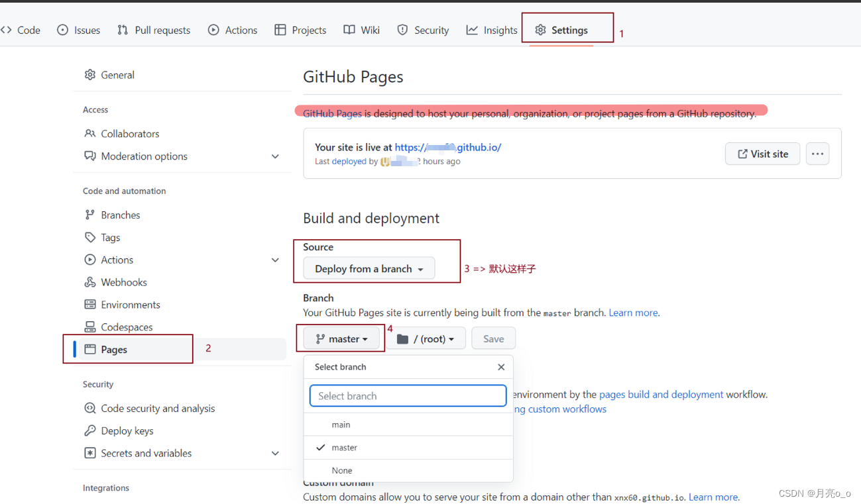The image size is (861, 504).
Task: Open the Pull requests tab
Action: click(x=154, y=30)
